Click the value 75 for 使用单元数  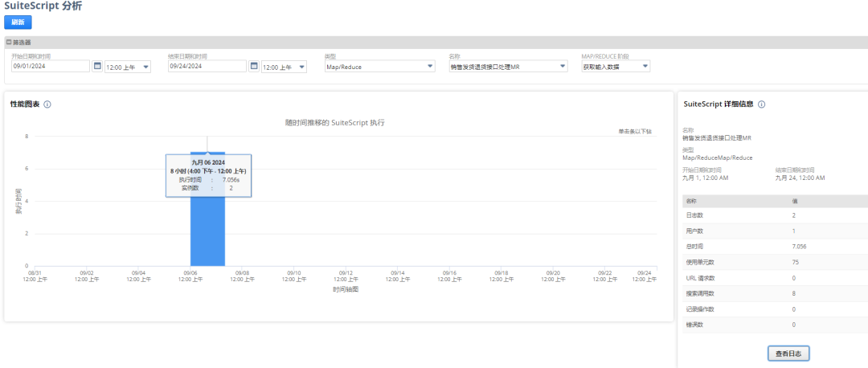[795, 262]
